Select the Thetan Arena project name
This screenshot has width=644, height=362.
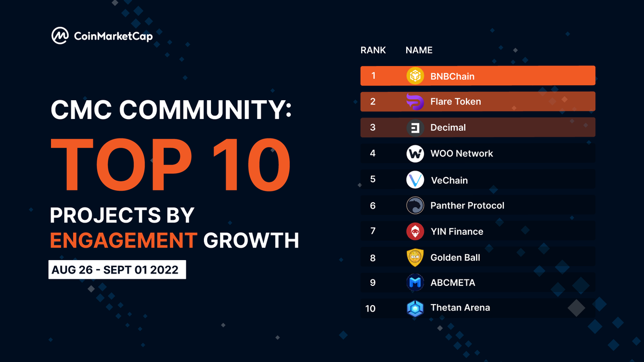click(x=460, y=308)
